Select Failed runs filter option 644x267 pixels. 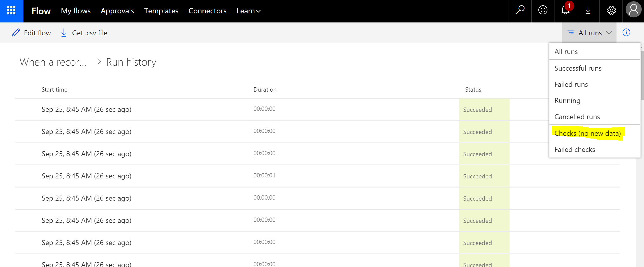click(571, 84)
